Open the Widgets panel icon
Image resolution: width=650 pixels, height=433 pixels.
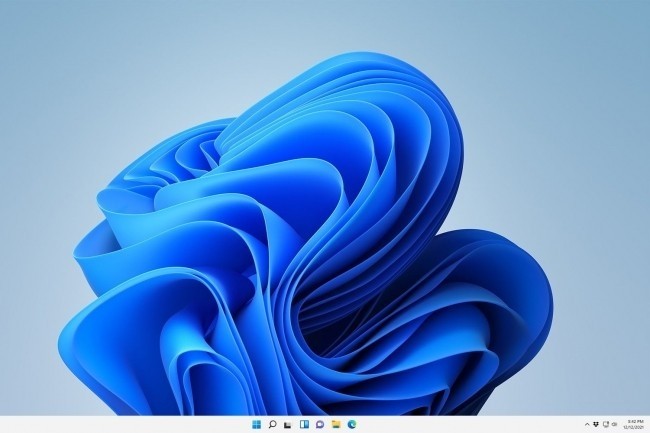[304, 424]
